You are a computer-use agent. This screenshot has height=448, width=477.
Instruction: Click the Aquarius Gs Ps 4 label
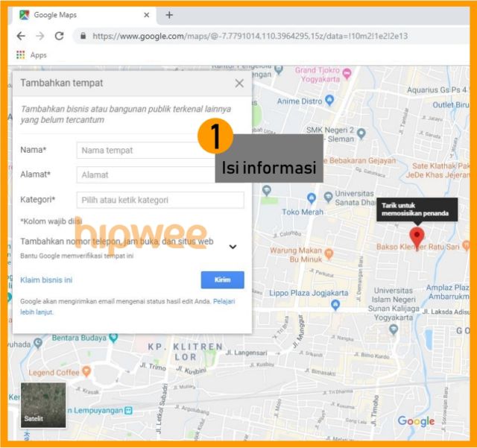pos(437,90)
